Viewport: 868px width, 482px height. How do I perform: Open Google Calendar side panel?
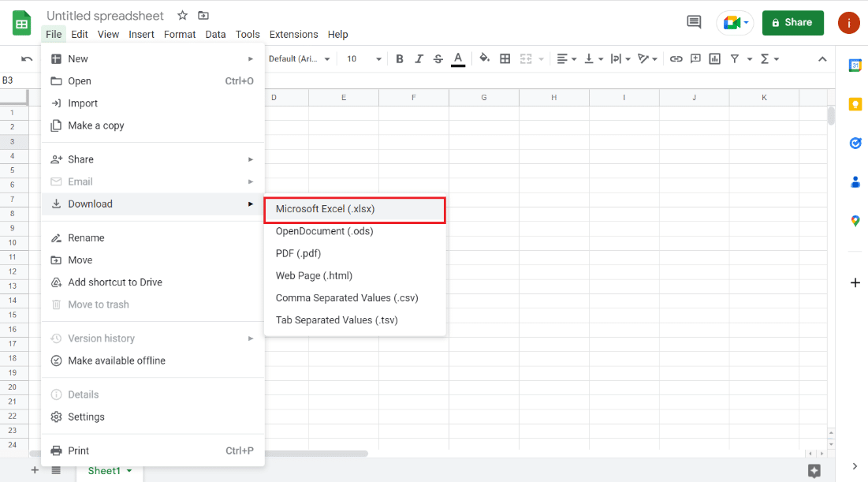855,65
